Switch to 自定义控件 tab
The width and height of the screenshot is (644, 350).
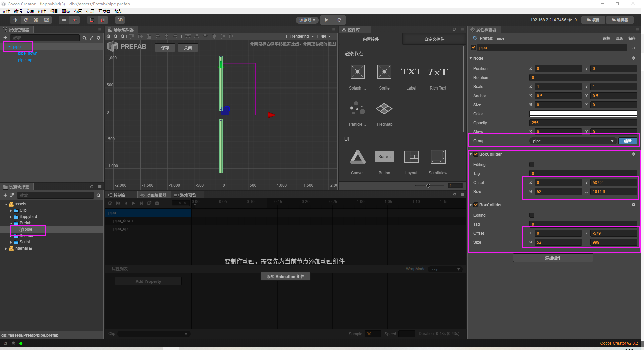coord(434,39)
